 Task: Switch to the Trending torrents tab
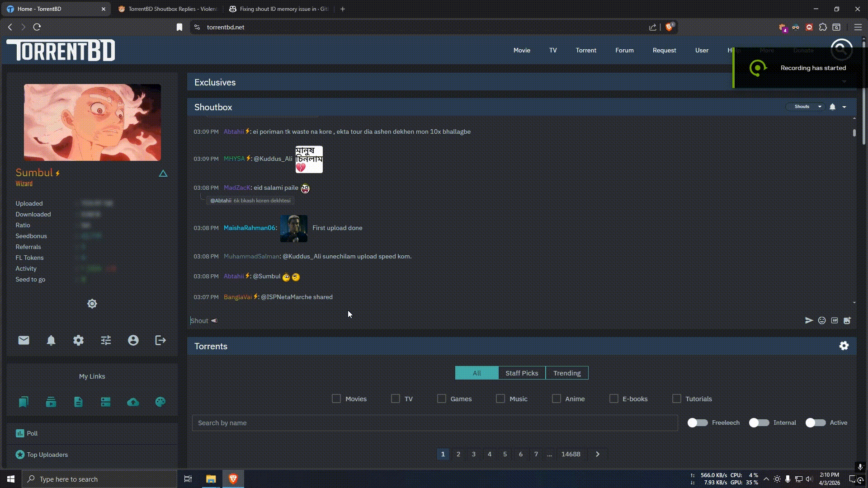click(x=566, y=373)
